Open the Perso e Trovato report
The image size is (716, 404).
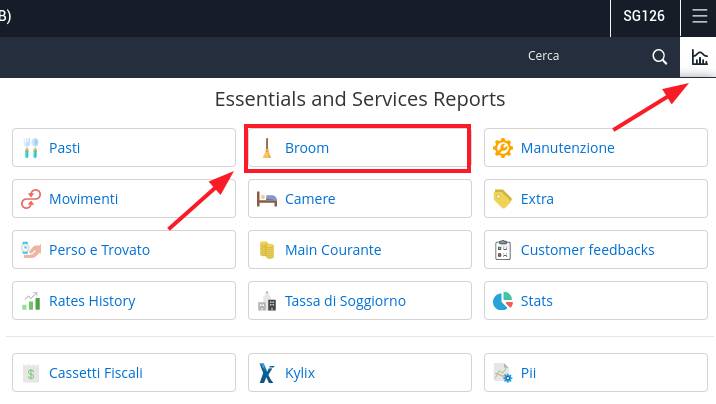(x=124, y=250)
